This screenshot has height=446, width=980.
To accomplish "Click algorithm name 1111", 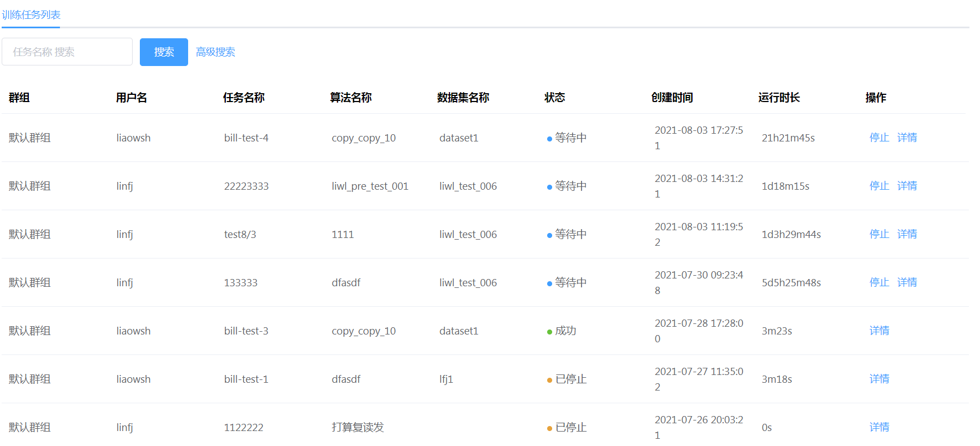I will (x=343, y=234).
